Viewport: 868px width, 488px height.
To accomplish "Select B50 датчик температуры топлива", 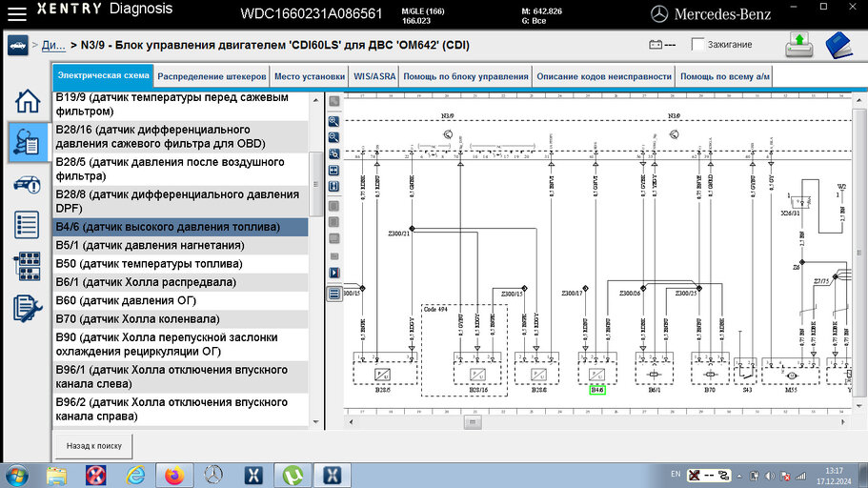I will (x=181, y=264).
